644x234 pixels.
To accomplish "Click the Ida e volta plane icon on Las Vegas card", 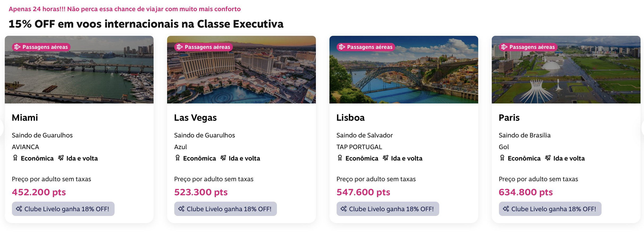I will pyautogui.click(x=223, y=158).
